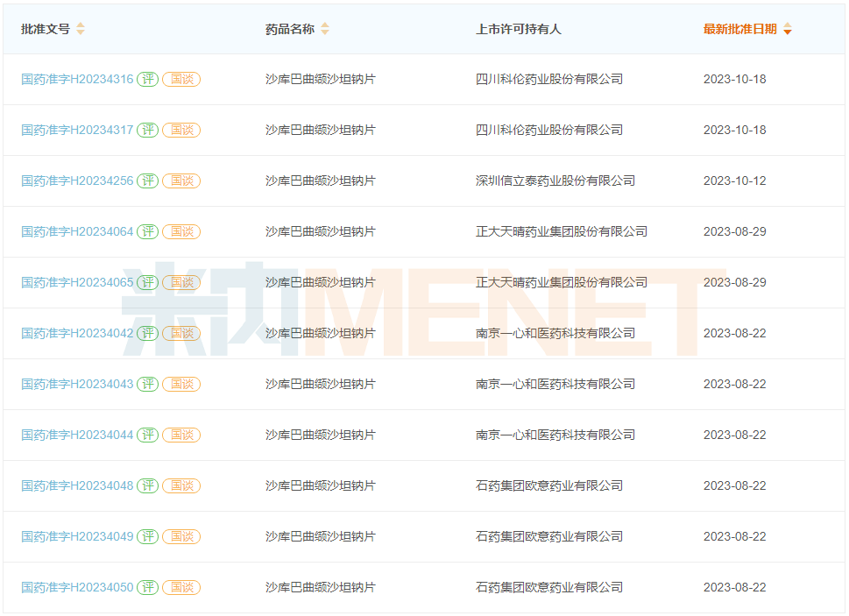Image resolution: width=849 pixels, height=616 pixels.
Task: Click the 国谈 badge for H20234044
Action: click(x=181, y=435)
